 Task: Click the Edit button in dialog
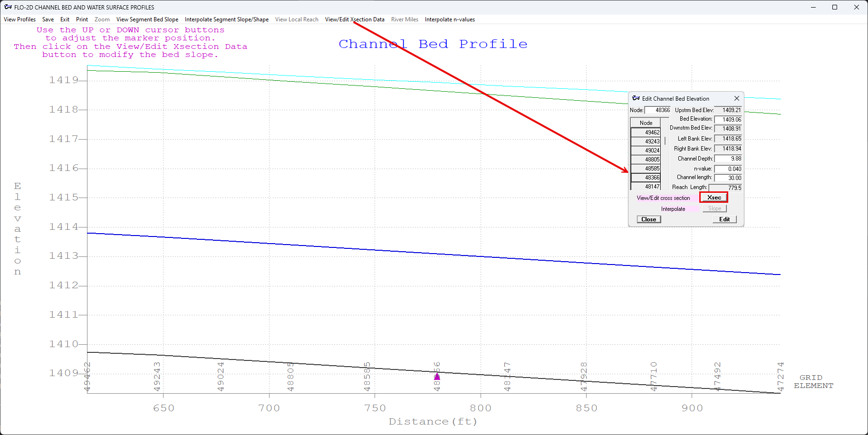724,219
